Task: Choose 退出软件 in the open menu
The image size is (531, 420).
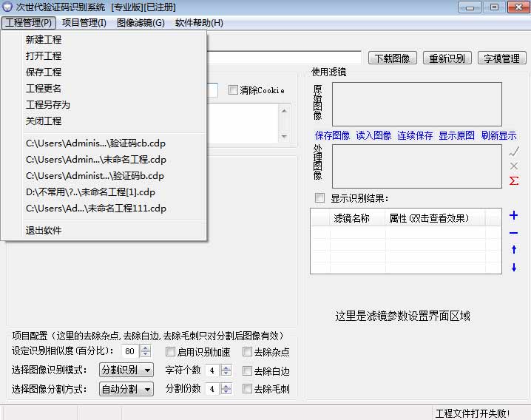Action: coord(44,231)
